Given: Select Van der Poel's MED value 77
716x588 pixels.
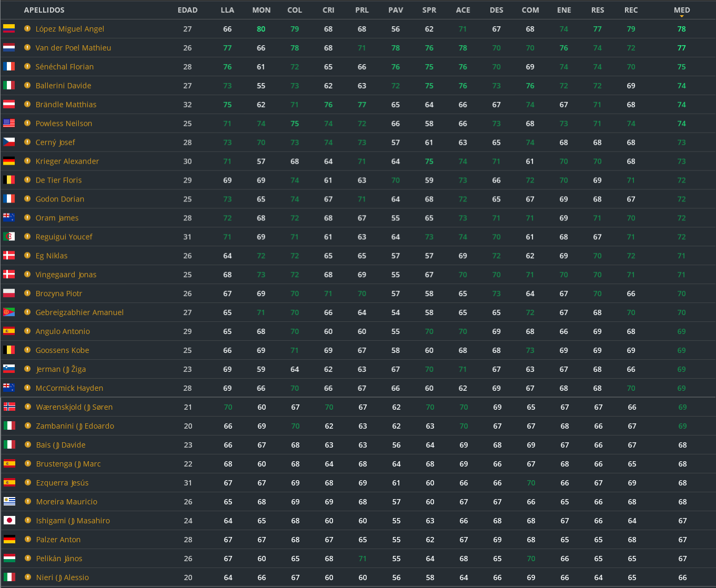Looking at the screenshot, I should [x=682, y=48].
